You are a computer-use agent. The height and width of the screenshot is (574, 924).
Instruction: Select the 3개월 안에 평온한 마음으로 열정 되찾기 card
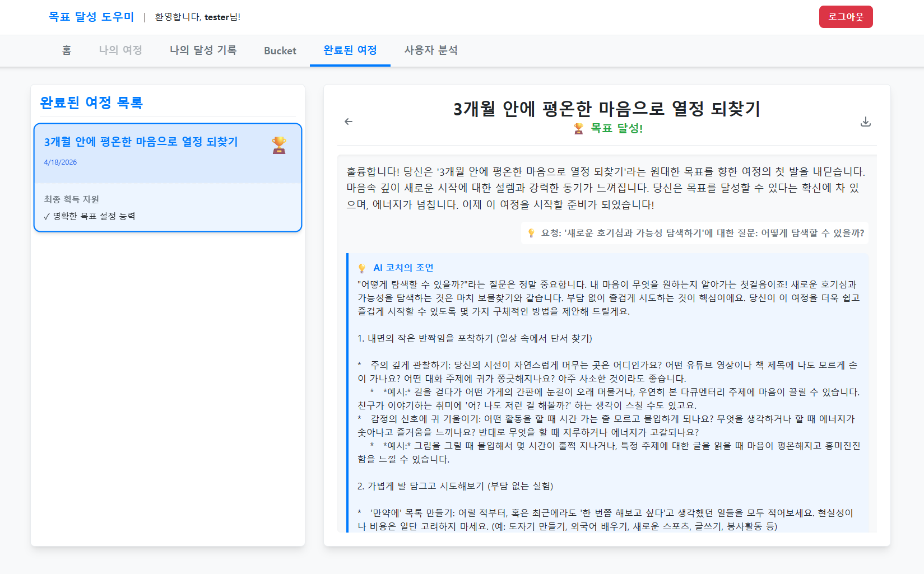click(x=168, y=178)
